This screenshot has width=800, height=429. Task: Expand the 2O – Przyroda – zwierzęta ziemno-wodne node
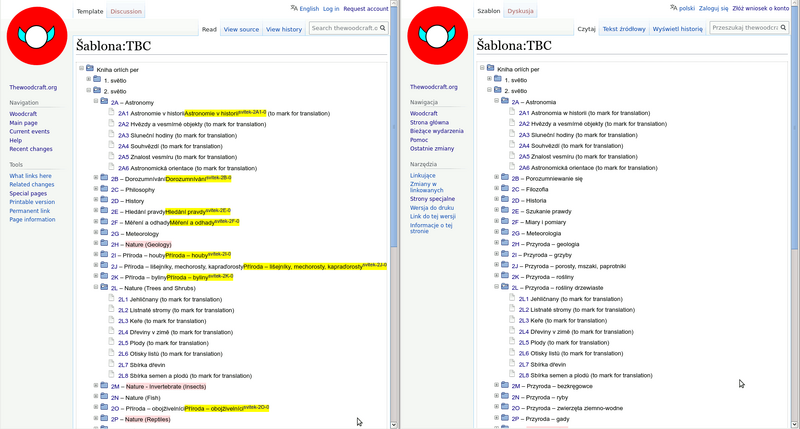[x=496, y=407]
